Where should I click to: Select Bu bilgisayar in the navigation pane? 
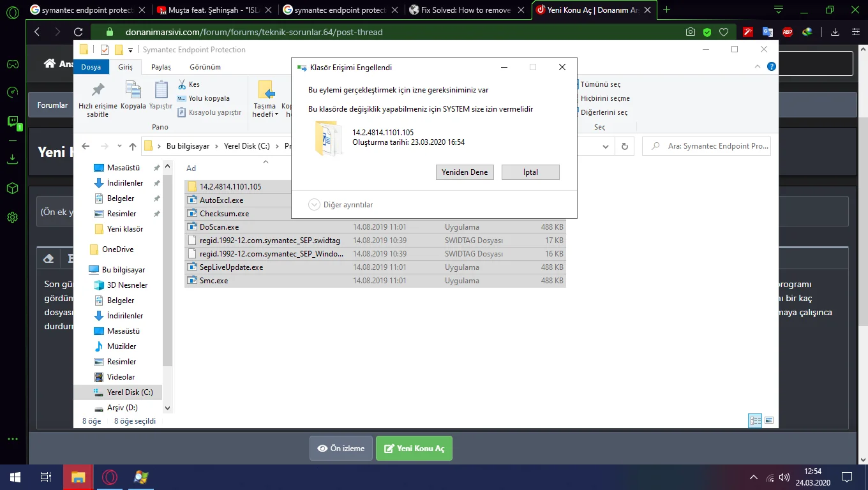point(123,270)
